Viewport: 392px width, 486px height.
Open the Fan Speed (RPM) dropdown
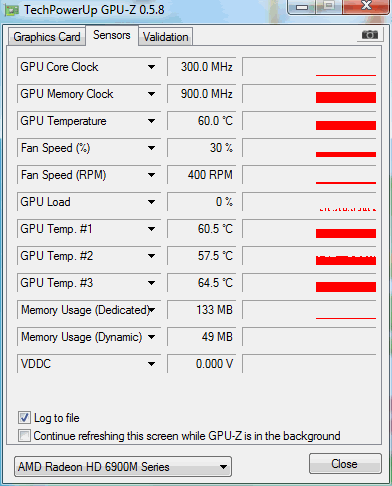(151, 175)
